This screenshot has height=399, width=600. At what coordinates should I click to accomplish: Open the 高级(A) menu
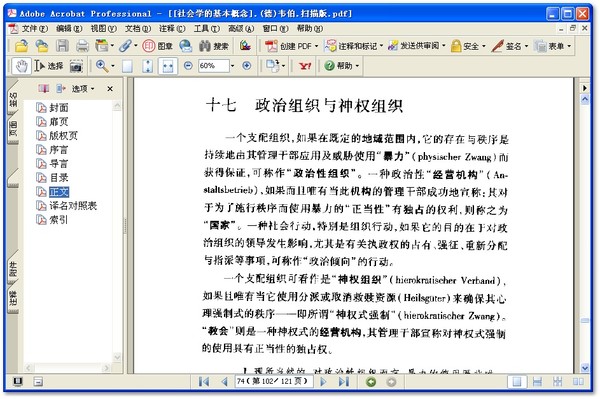[x=241, y=29]
